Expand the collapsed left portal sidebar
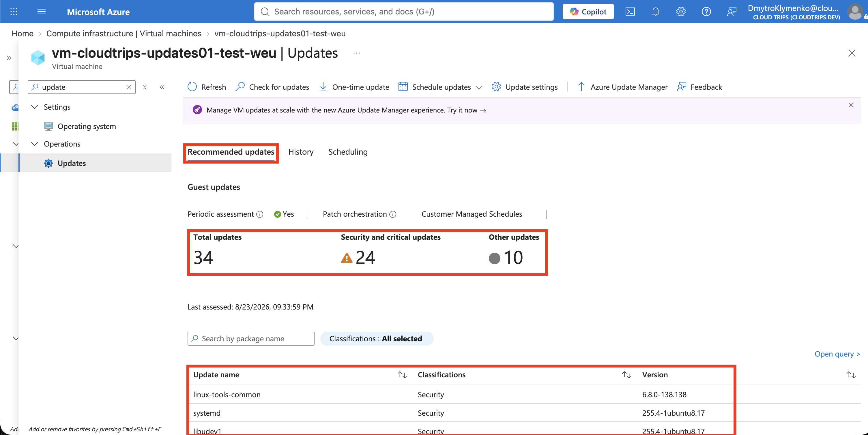868x435 pixels. (9, 58)
